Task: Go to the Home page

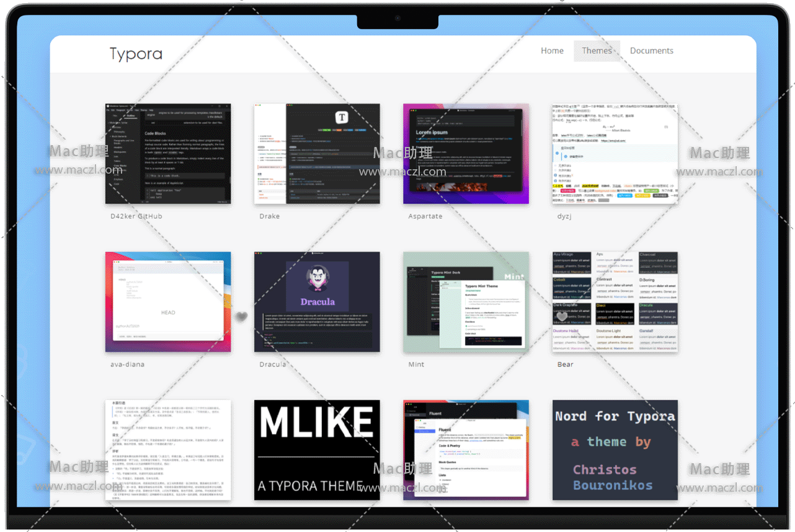Action: [x=552, y=51]
